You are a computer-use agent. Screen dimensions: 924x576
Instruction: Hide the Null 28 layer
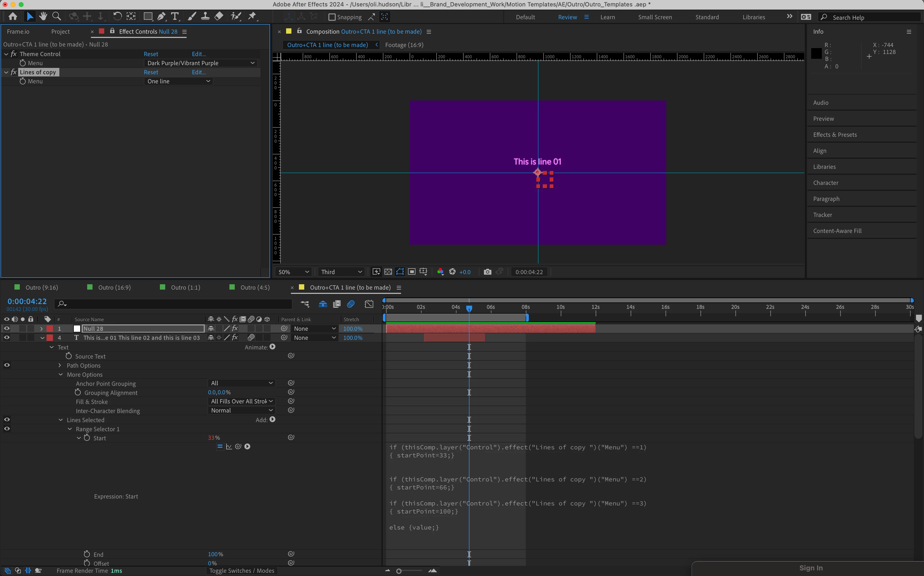[x=6, y=328]
